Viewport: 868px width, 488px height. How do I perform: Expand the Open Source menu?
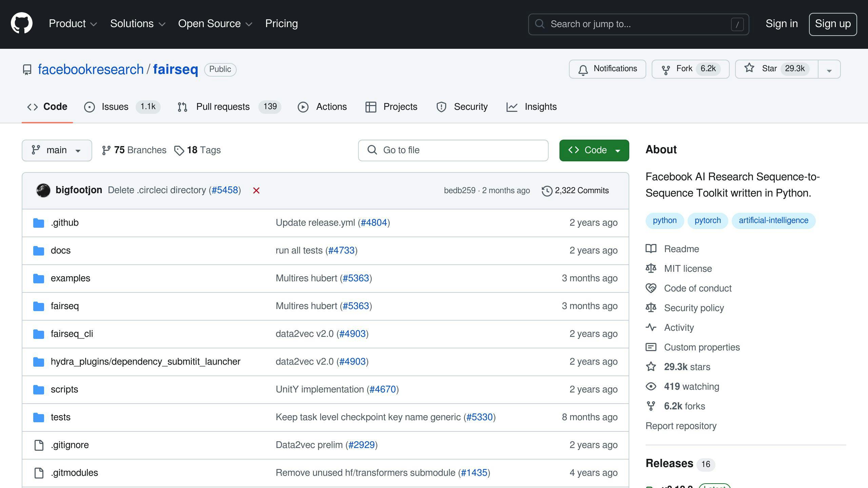215,24
